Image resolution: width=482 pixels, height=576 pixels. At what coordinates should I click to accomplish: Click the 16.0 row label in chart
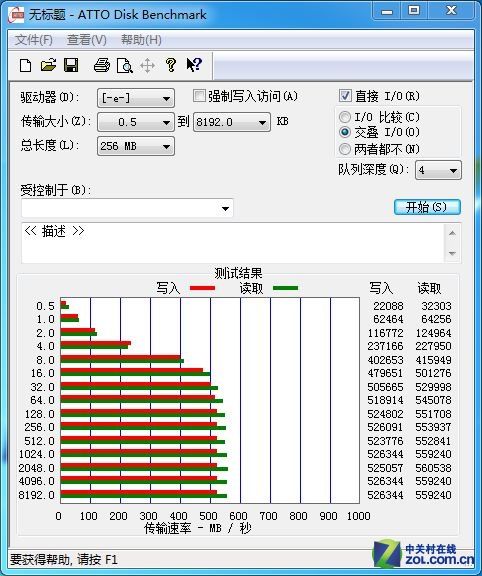point(43,373)
